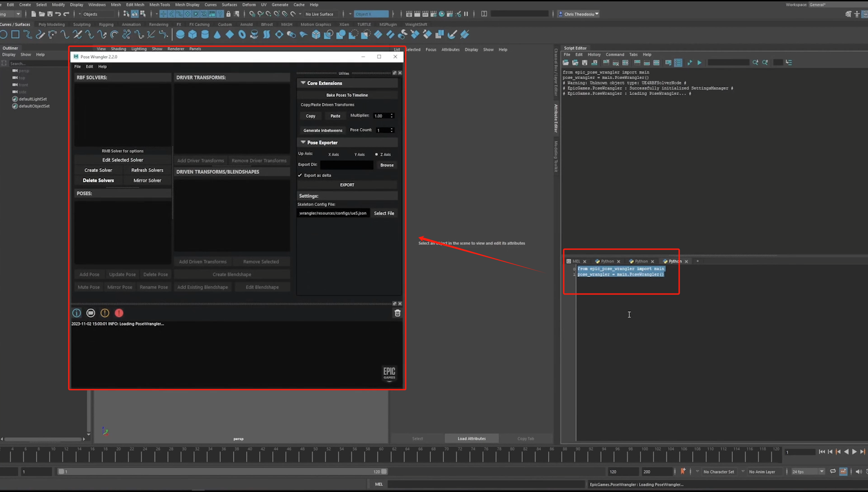Screen dimensions: 868x492
Task: Create a polygon sphere from the shelf
Action: pyautogui.click(x=180, y=34)
